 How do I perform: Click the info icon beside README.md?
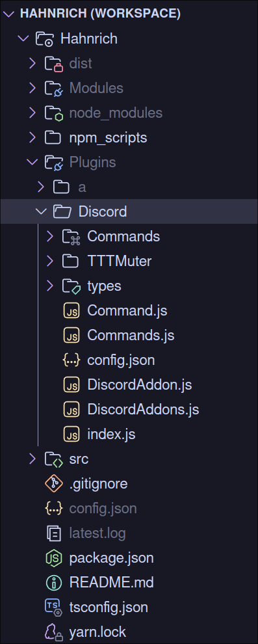54,583
